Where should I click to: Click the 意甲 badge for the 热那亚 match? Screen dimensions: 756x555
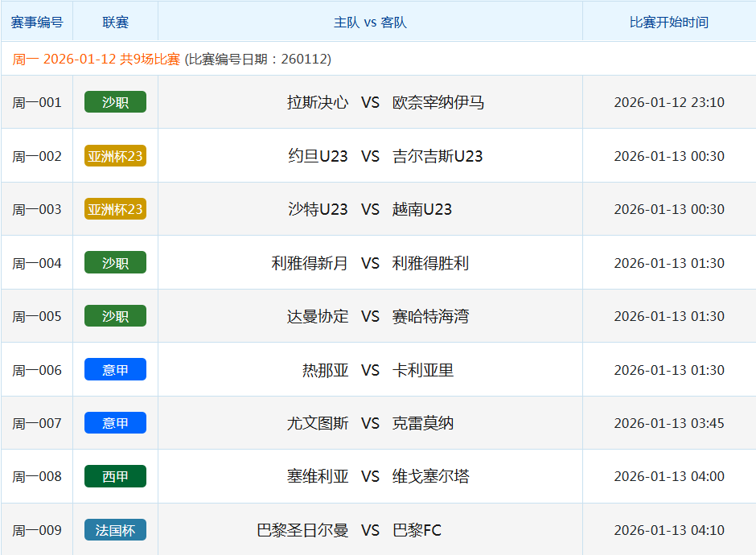[115, 369]
